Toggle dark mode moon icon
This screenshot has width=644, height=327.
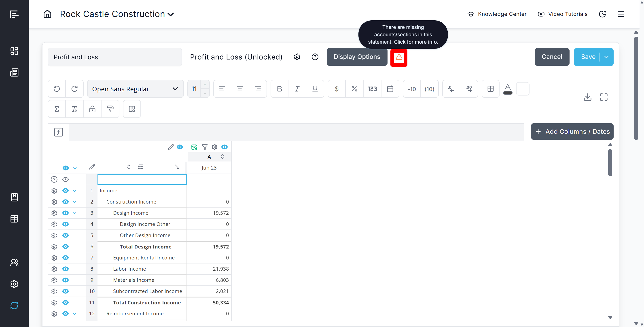[602, 14]
